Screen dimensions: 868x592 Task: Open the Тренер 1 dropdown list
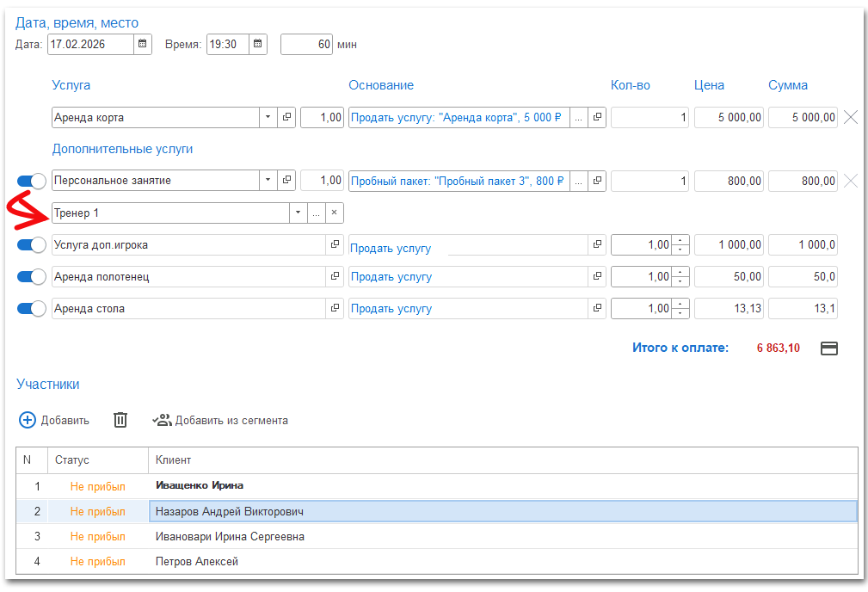click(297, 213)
